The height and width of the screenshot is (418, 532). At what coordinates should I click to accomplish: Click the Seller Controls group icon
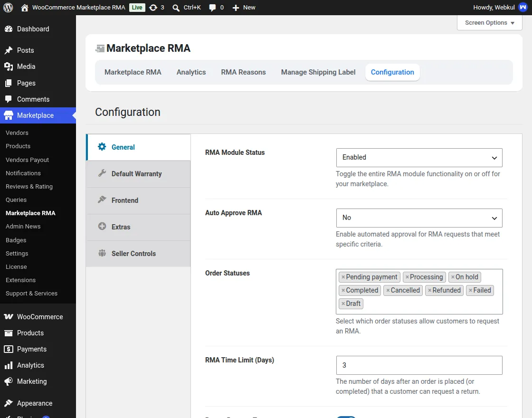(x=102, y=253)
